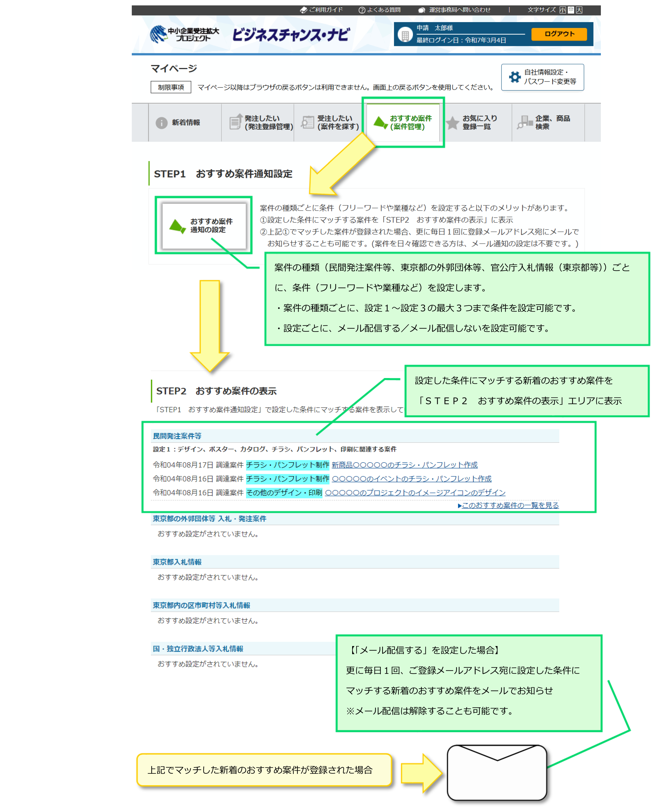Open 運営事務局へ問い合わせ contact link

(x=454, y=10)
